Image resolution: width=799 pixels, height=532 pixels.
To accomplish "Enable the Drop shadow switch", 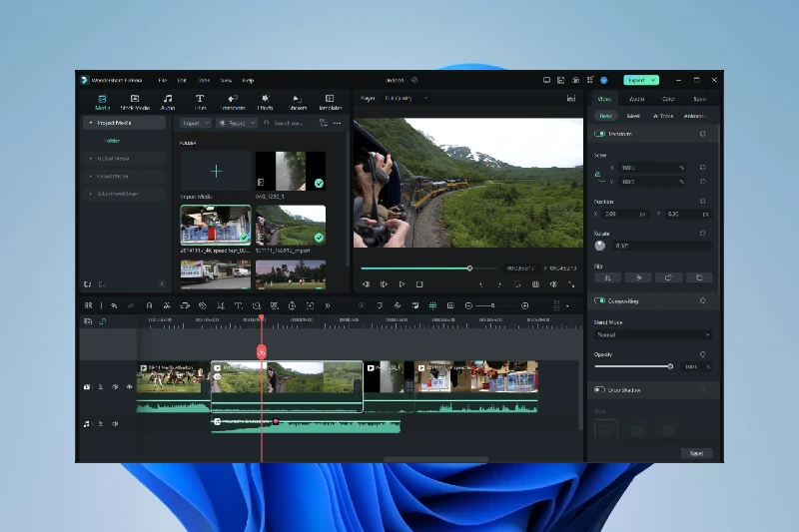I will [x=599, y=390].
